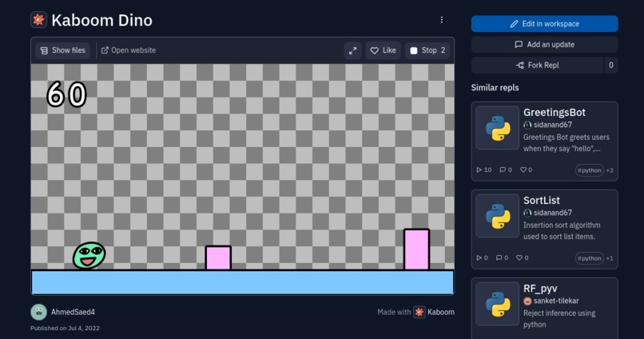Open website in new tab link
Screen dimensions: 644x339
coord(129,50)
